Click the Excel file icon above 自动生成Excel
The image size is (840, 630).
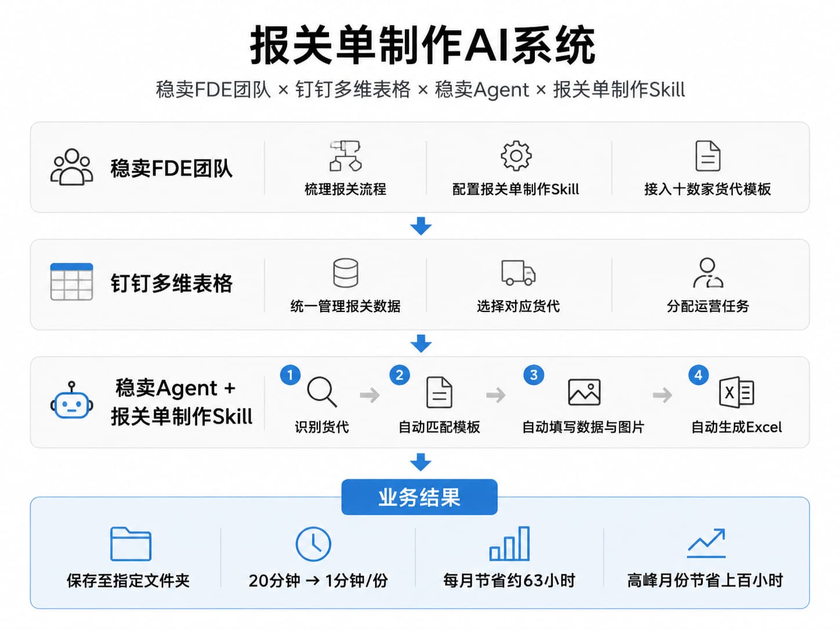[x=736, y=393]
